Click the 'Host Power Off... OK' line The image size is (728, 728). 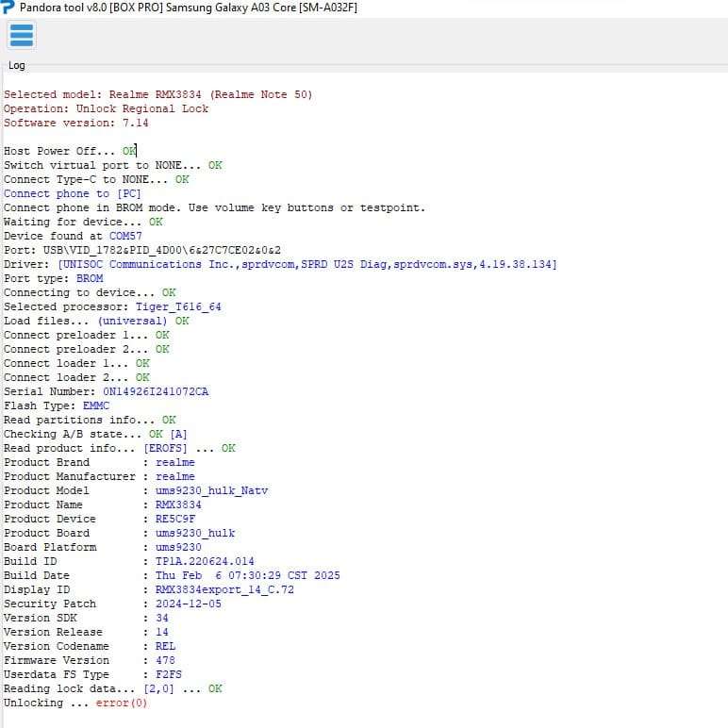pyautogui.click(x=70, y=152)
